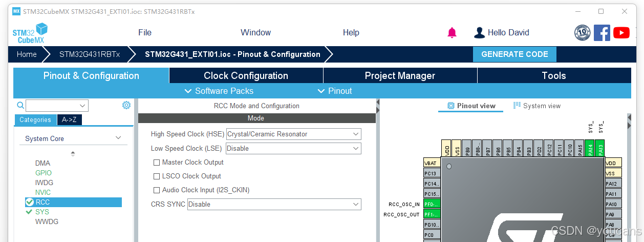Select pin PA12 on right side

pos(613,184)
